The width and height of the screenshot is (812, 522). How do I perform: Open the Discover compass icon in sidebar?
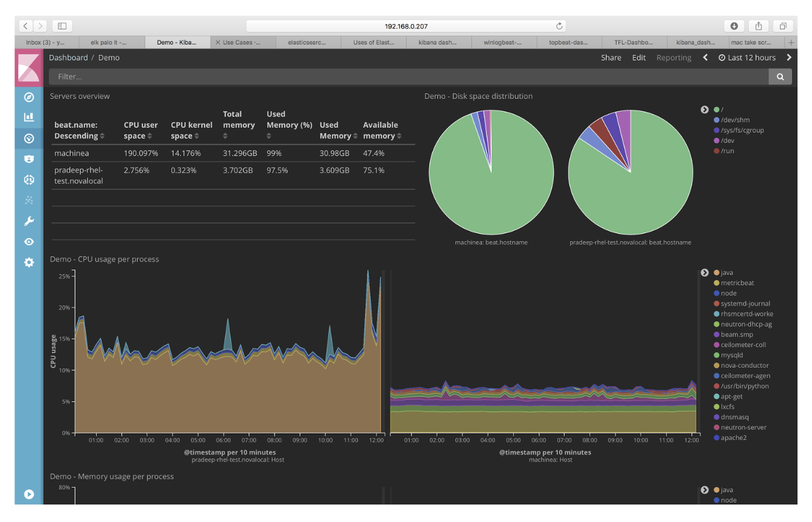[29, 97]
